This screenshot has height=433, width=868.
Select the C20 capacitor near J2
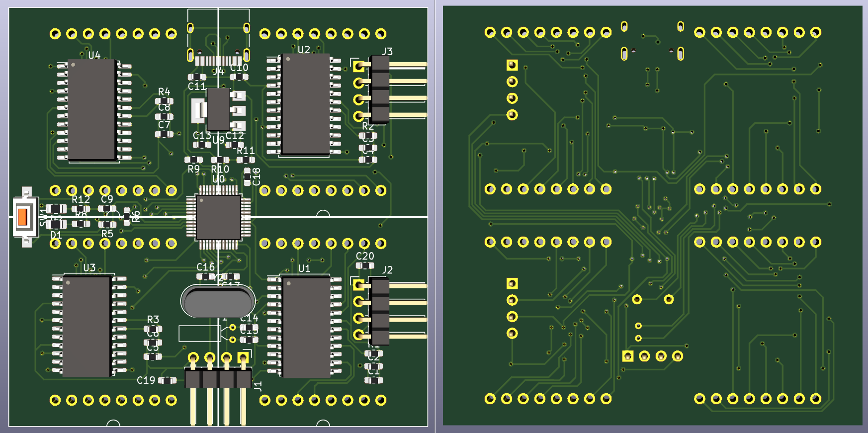[x=364, y=265]
